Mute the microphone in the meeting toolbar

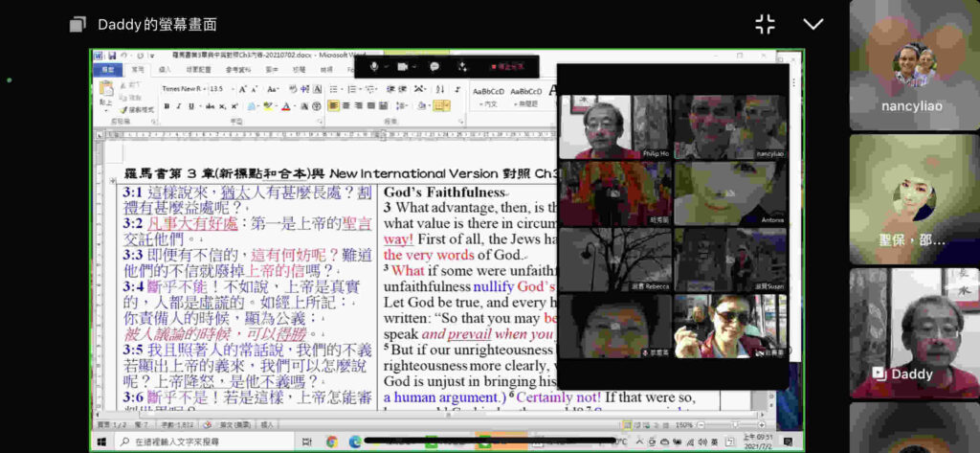[374, 67]
